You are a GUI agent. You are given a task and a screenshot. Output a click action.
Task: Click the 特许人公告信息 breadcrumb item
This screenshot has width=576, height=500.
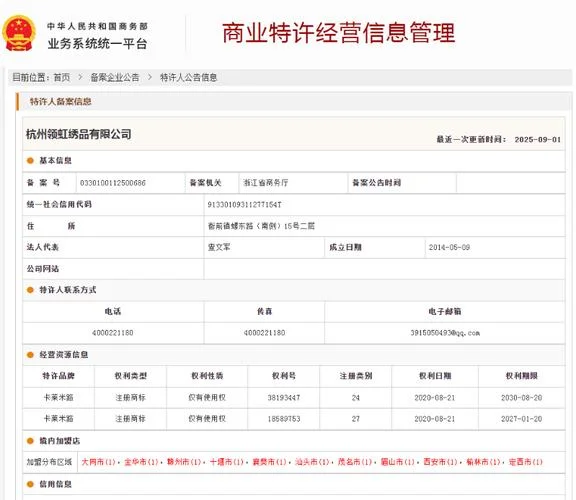point(188,78)
